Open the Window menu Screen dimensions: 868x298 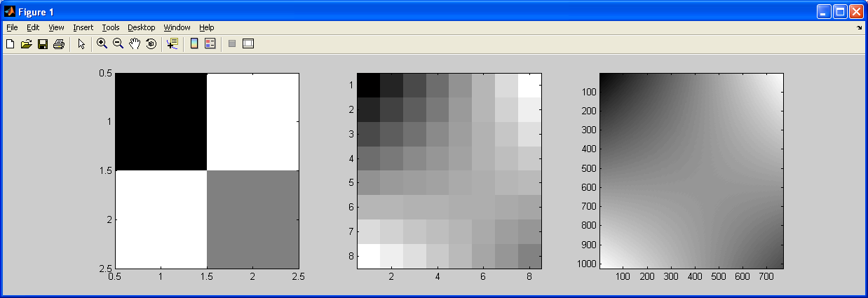[177, 27]
